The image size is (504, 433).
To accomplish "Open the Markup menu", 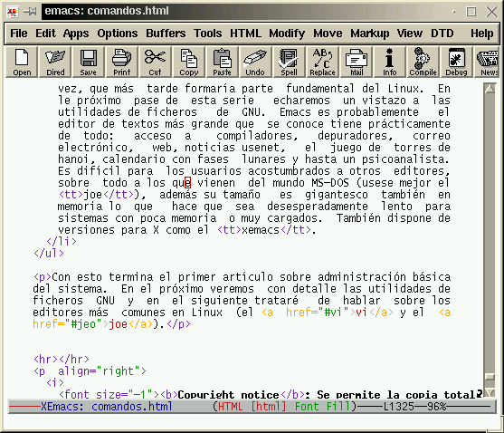I will pyautogui.click(x=370, y=34).
